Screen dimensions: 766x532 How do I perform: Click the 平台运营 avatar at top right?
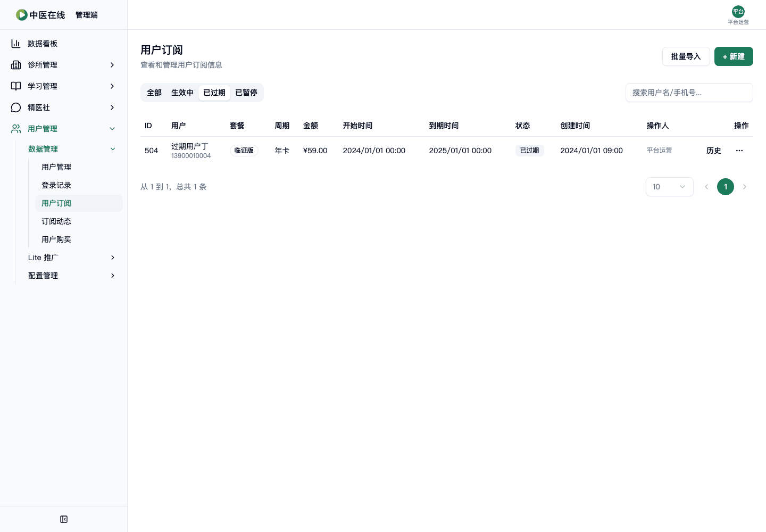pyautogui.click(x=738, y=12)
